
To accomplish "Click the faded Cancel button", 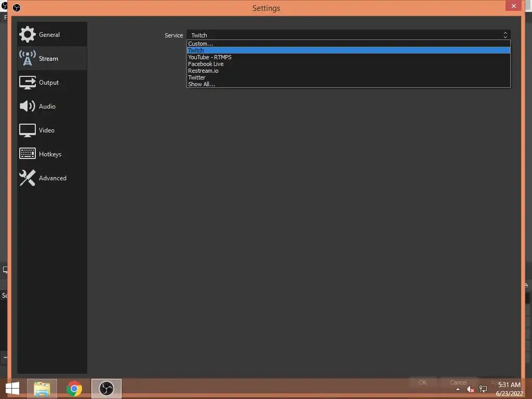I will [458, 382].
